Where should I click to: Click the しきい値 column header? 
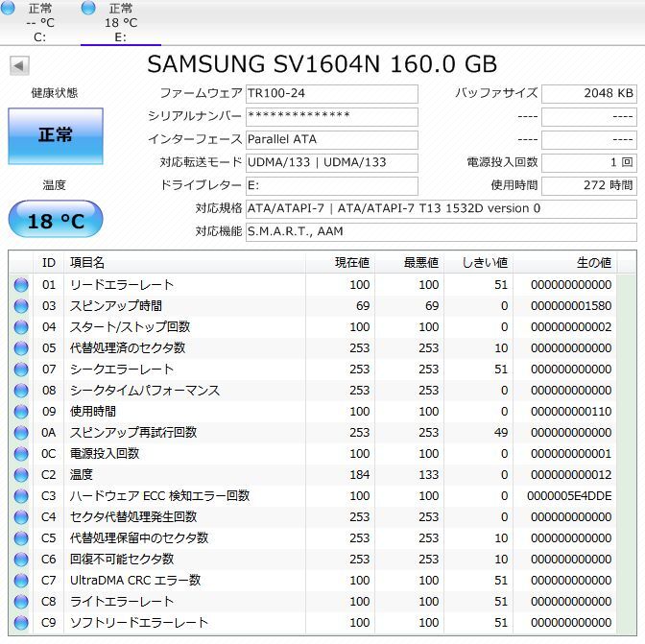[x=478, y=262]
